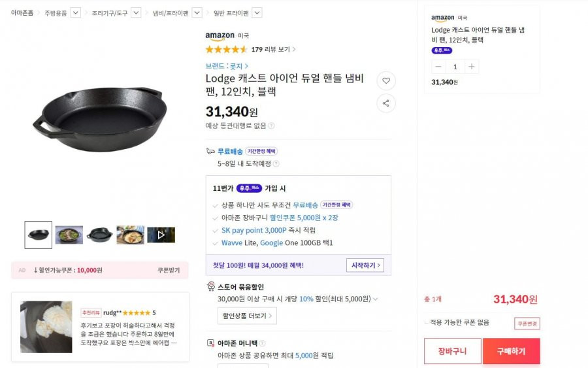Click help icon next to 5~8일 내 도착예정
The height and width of the screenshot is (368, 588).
pyautogui.click(x=276, y=163)
